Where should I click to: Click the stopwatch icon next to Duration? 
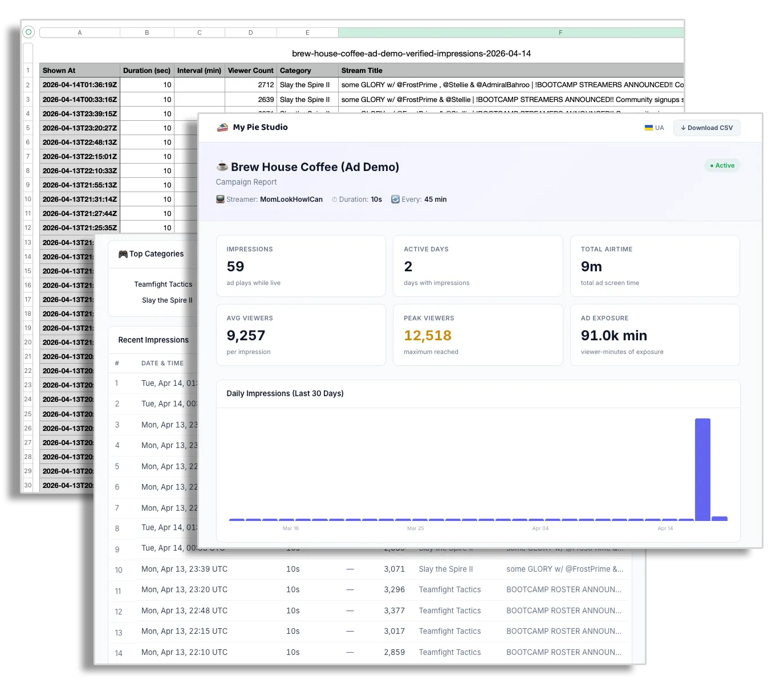(335, 199)
